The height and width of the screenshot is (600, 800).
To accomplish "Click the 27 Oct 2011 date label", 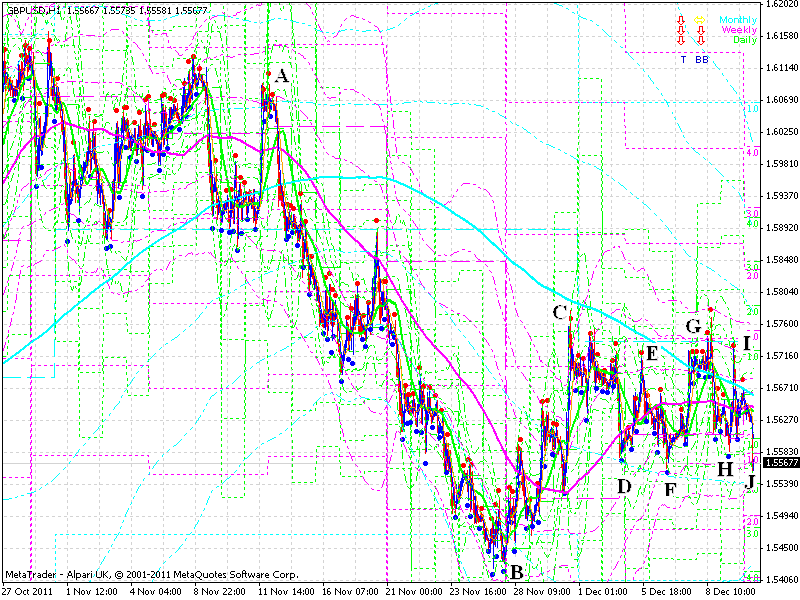I will (x=29, y=592).
